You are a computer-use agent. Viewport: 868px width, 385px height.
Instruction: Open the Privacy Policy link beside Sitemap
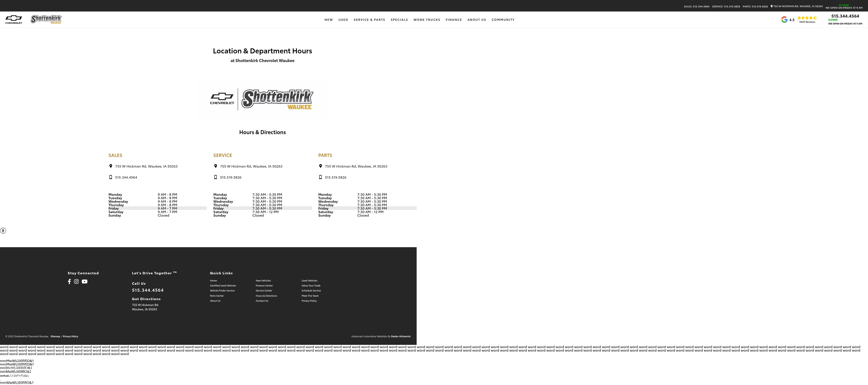(x=71, y=336)
